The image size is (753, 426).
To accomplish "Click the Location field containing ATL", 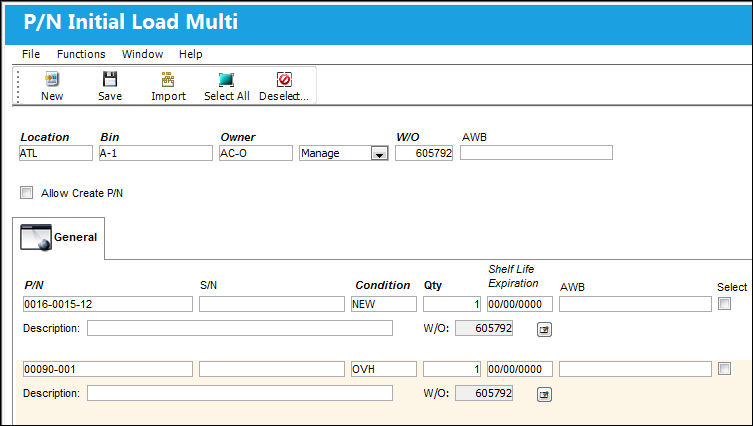I will (56, 153).
